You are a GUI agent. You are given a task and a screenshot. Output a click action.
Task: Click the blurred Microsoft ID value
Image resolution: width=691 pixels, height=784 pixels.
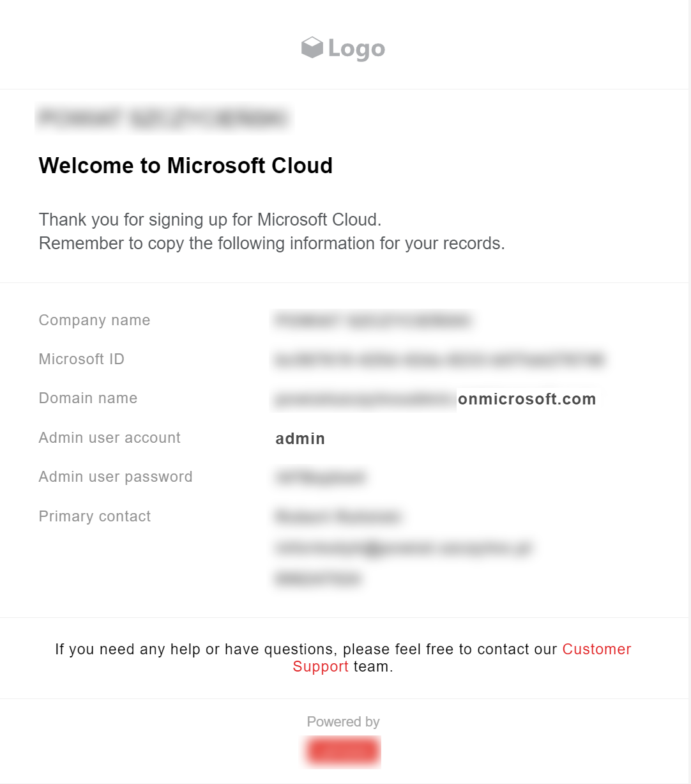click(439, 360)
